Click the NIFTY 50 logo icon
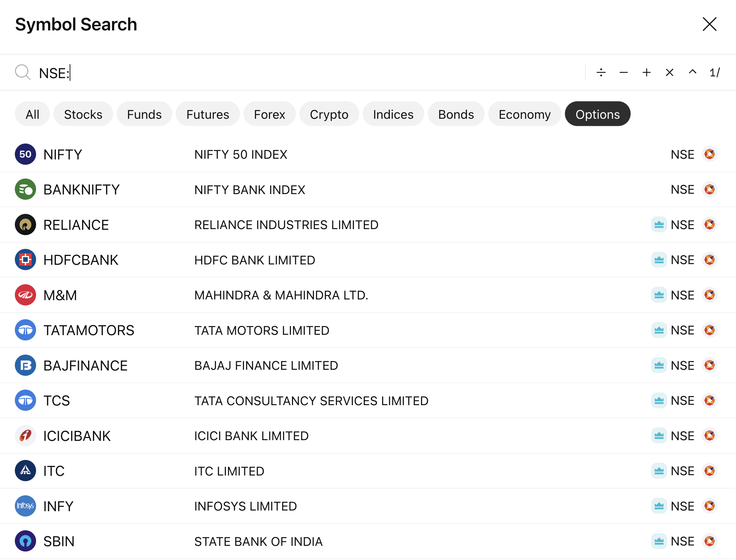Image resolution: width=736 pixels, height=560 pixels. pos(25,154)
